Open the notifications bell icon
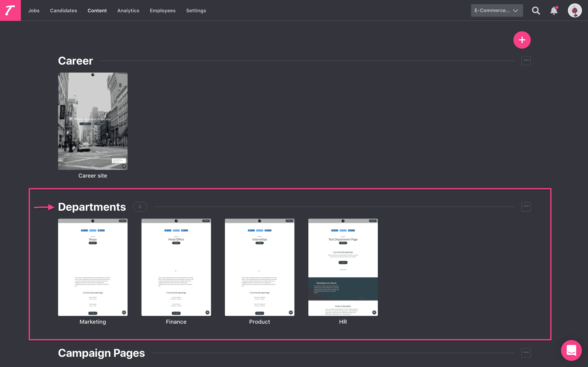This screenshot has height=367, width=588. point(554,11)
